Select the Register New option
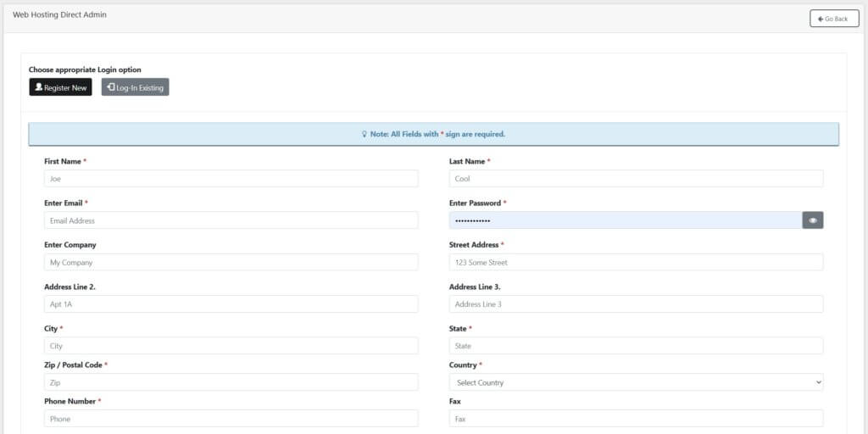Viewport: 868px width, 434px height. pos(60,87)
